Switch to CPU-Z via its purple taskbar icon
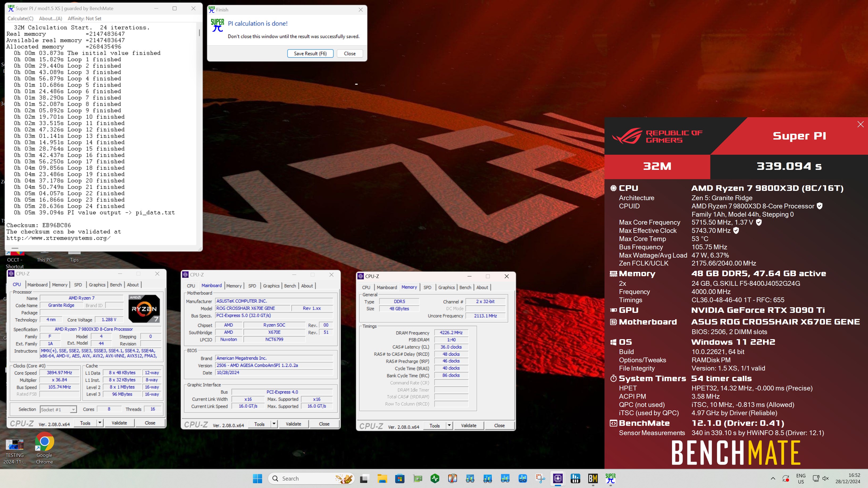The height and width of the screenshot is (488, 868). coord(558,478)
